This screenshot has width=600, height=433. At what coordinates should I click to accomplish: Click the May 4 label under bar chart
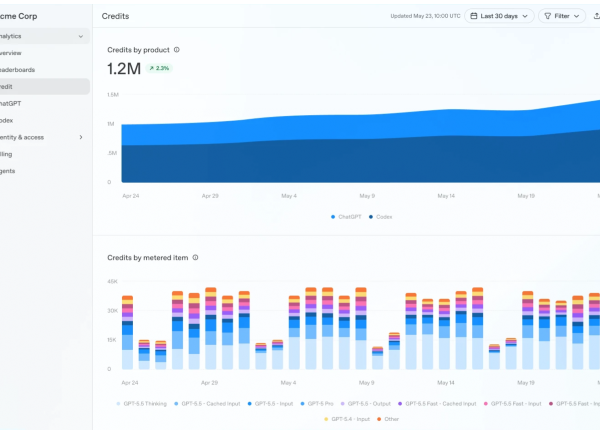[288, 383]
